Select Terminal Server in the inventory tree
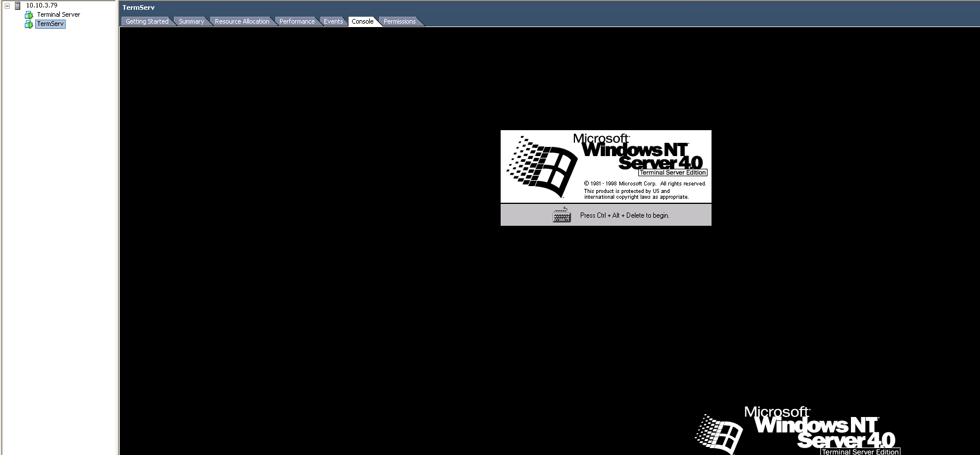This screenshot has height=455, width=980. point(59,14)
